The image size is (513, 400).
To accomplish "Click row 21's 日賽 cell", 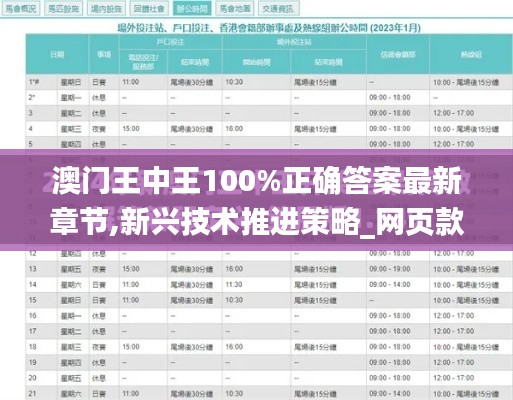I will 99,394.
